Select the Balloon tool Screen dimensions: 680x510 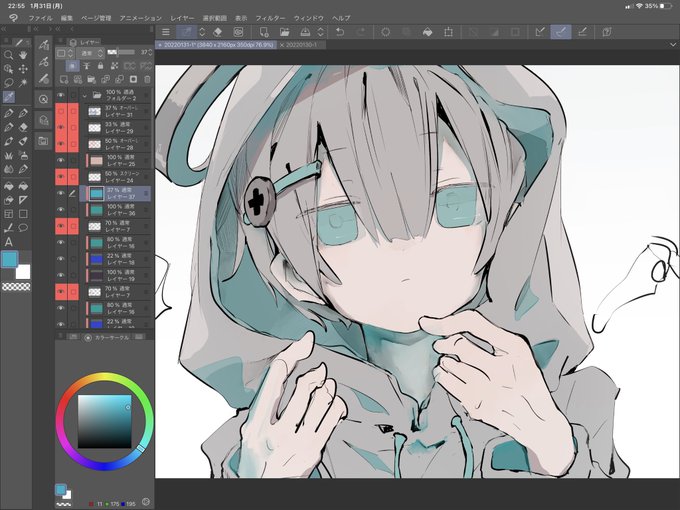(23, 228)
